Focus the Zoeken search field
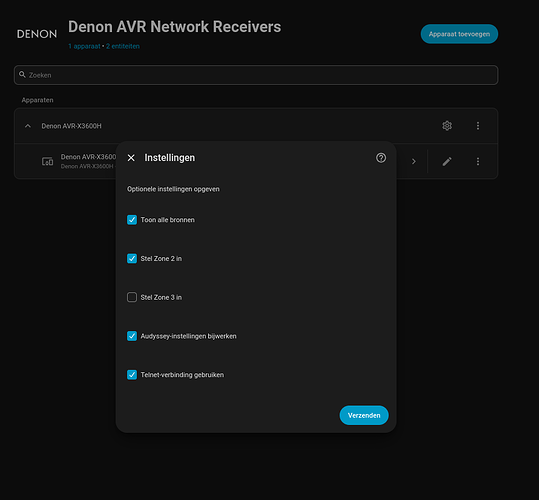The height and width of the screenshot is (500, 539). pyautogui.click(x=256, y=75)
